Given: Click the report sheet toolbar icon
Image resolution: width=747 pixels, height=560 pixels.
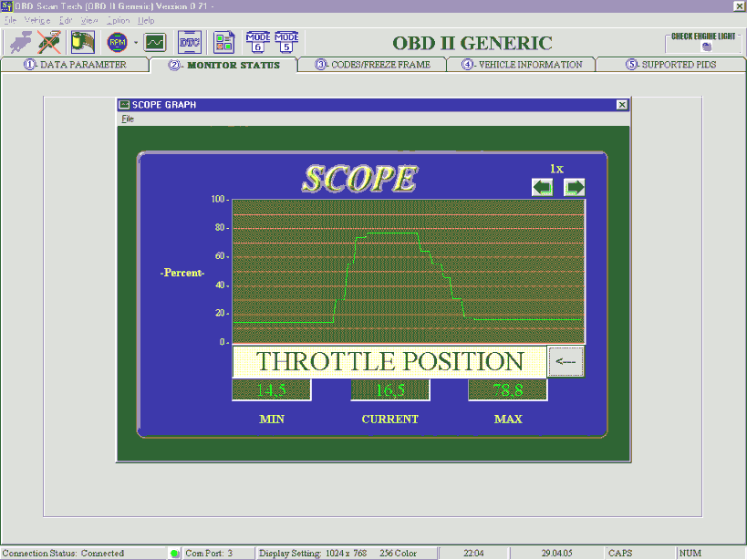Looking at the screenshot, I should click(223, 42).
